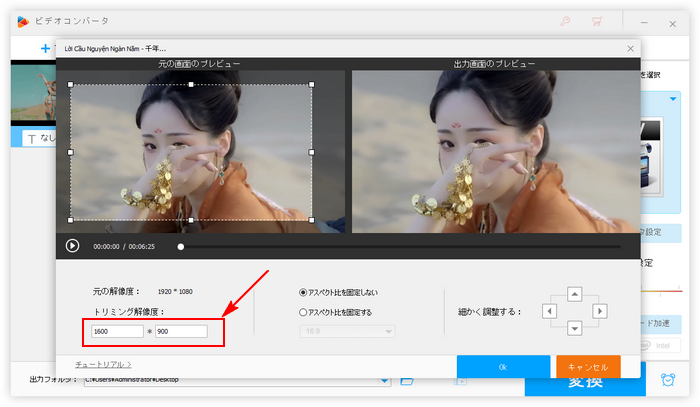Minimize the ビデオコンバータ main window
This screenshot has width=700, height=407.
[644, 23]
